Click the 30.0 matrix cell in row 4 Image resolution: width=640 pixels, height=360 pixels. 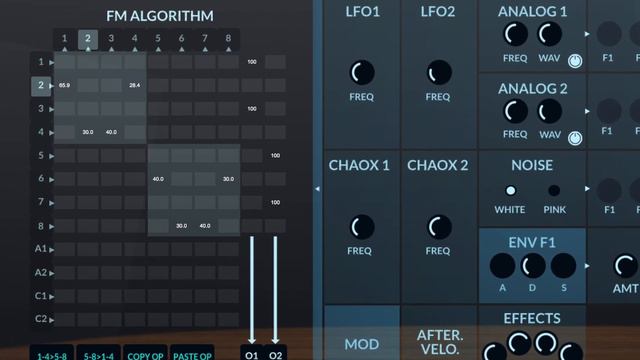88,132
